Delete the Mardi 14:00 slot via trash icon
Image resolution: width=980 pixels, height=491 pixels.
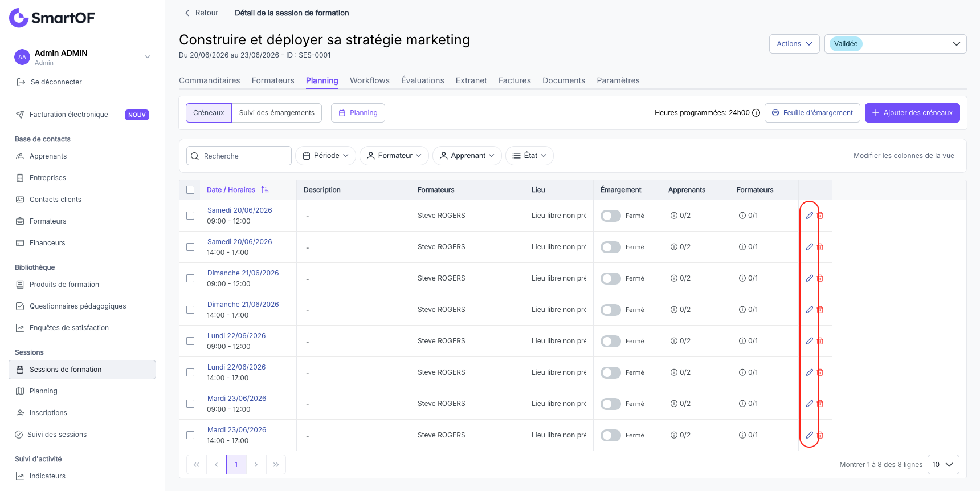[820, 435]
